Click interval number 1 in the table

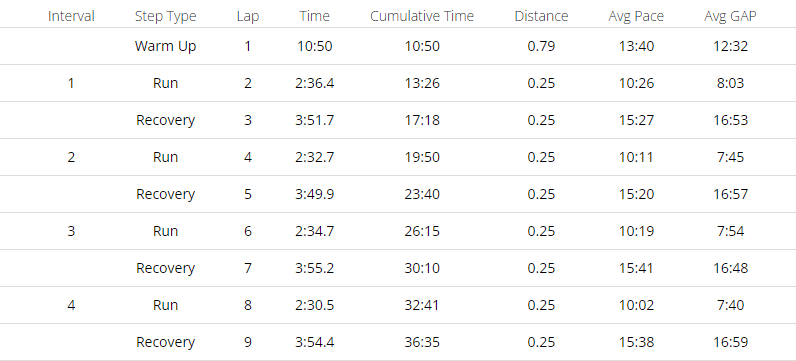click(x=71, y=83)
